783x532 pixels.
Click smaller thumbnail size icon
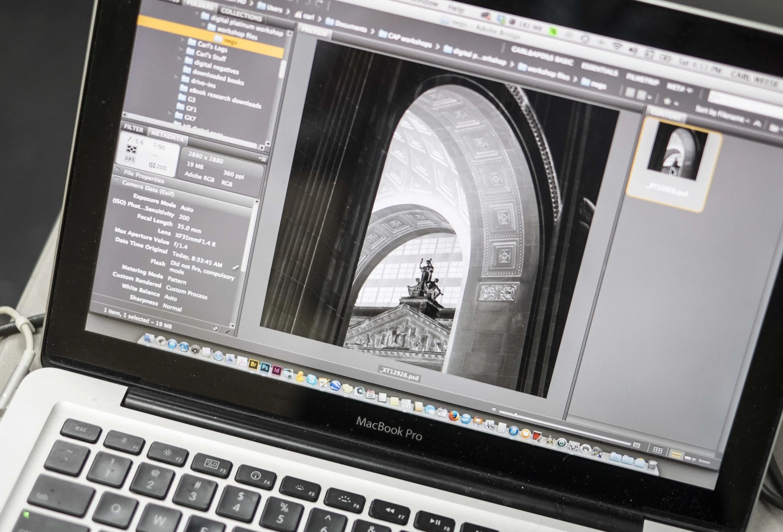494,409
